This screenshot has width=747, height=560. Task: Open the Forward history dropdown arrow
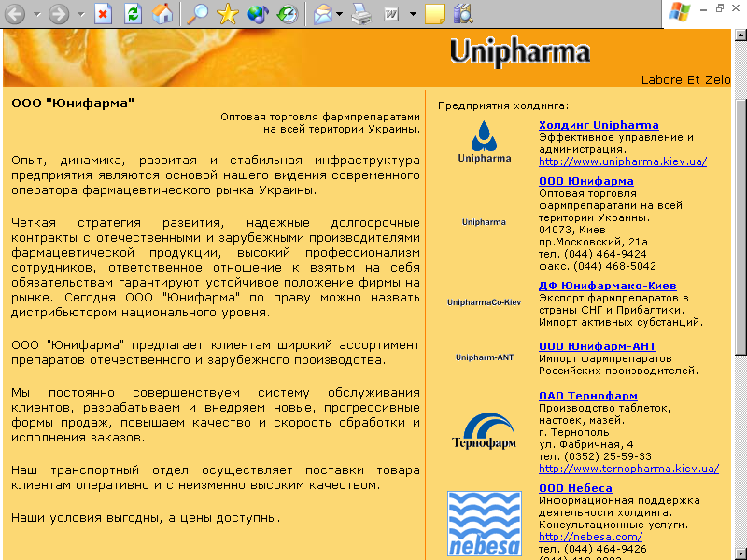81,14
